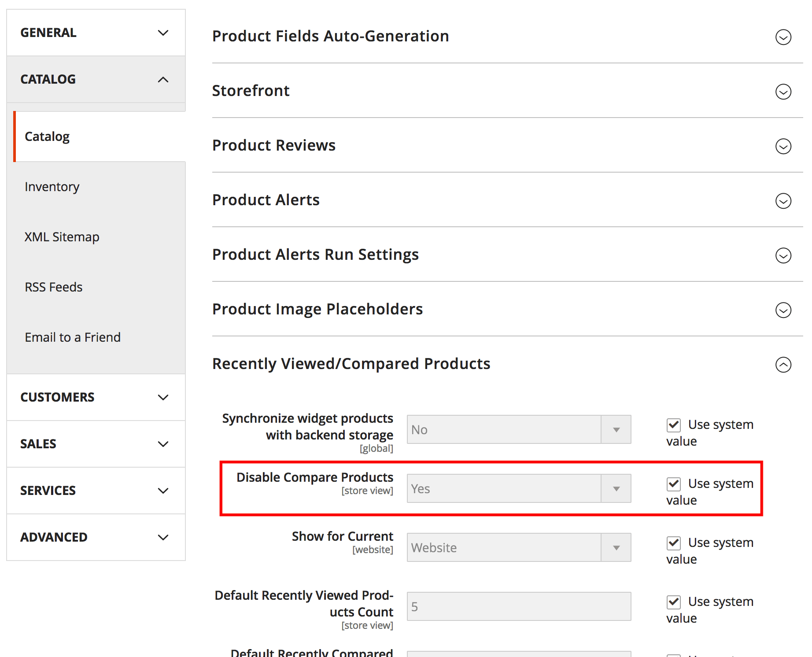The height and width of the screenshot is (657, 812).
Task: Expand Product Alerts using the circle icon
Action: tap(783, 201)
